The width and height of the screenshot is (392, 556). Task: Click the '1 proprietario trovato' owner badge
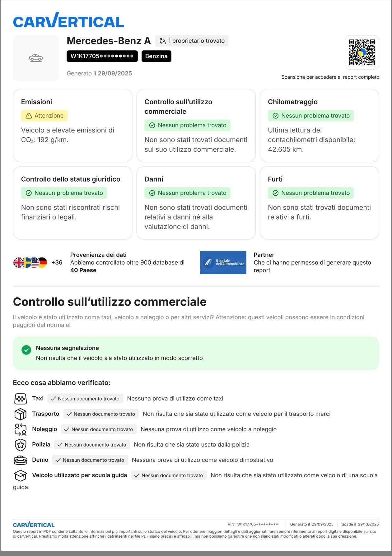coord(192,41)
